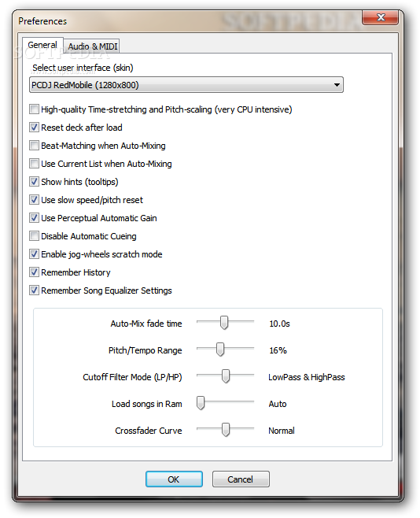Click the Load songs in Ram label
This screenshot has height=518, width=420.
coord(147,404)
